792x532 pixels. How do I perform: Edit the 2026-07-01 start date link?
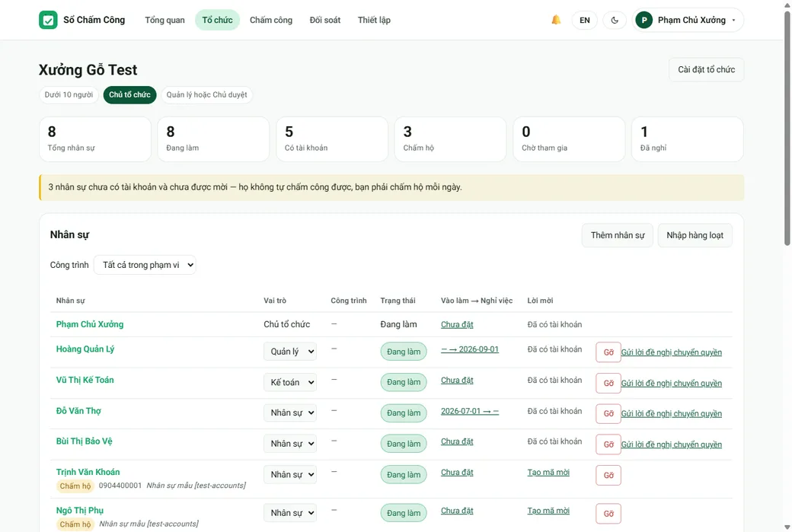click(x=470, y=411)
